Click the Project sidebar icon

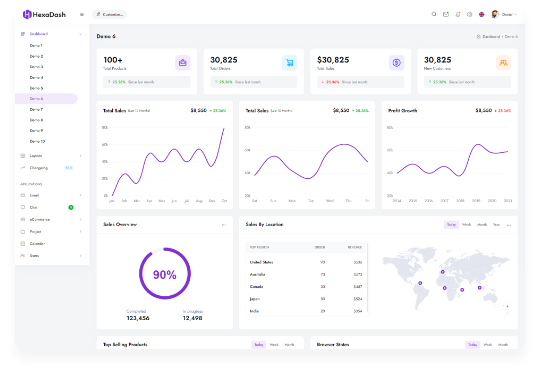[x=23, y=231]
